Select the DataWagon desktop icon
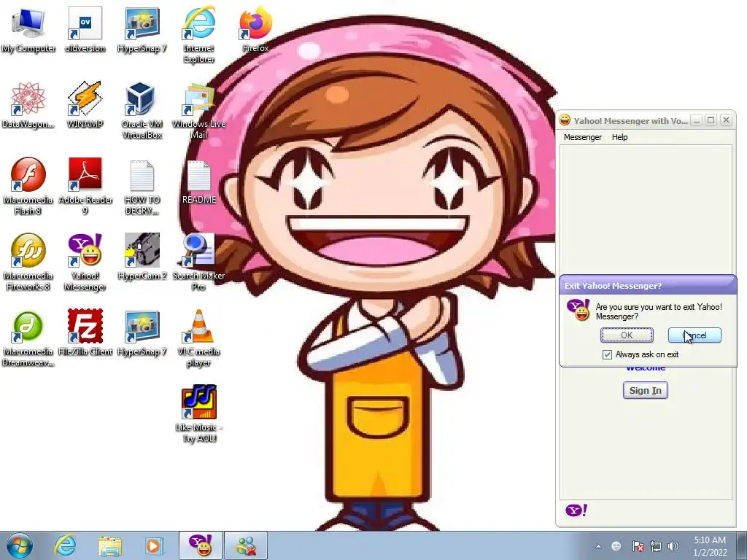Viewport: 747px width, 560px height. point(28,106)
